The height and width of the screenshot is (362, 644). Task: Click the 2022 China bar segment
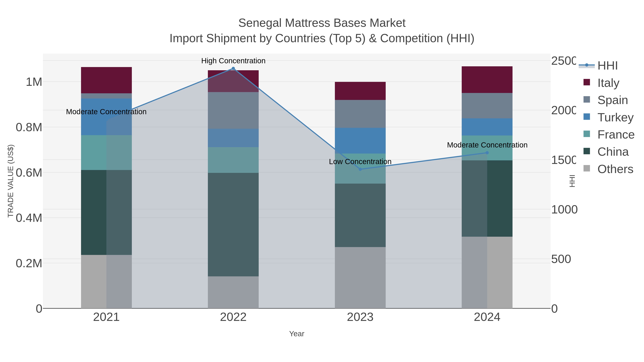(x=233, y=225)
